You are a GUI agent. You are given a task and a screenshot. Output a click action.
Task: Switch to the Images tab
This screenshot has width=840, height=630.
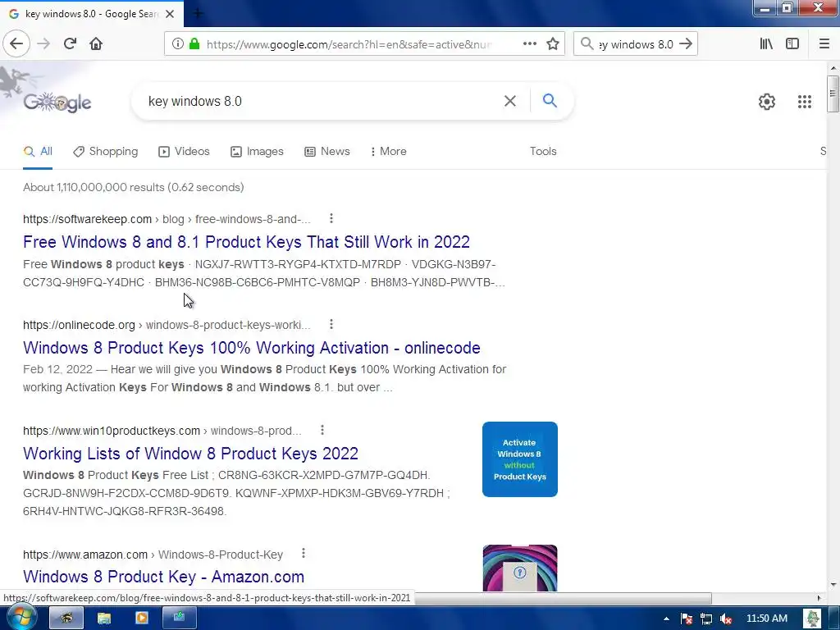pos(257,152)
